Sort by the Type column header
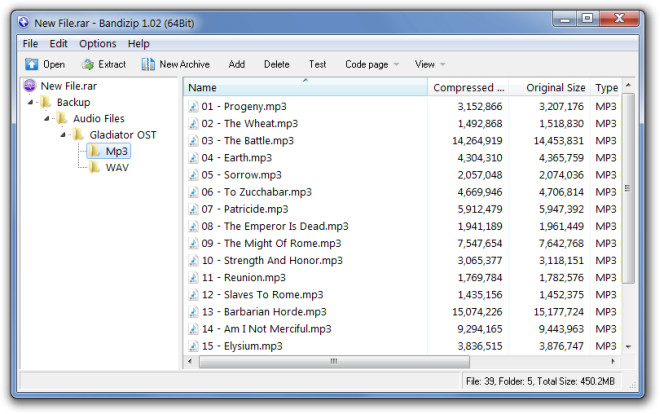 coord(606,88)
